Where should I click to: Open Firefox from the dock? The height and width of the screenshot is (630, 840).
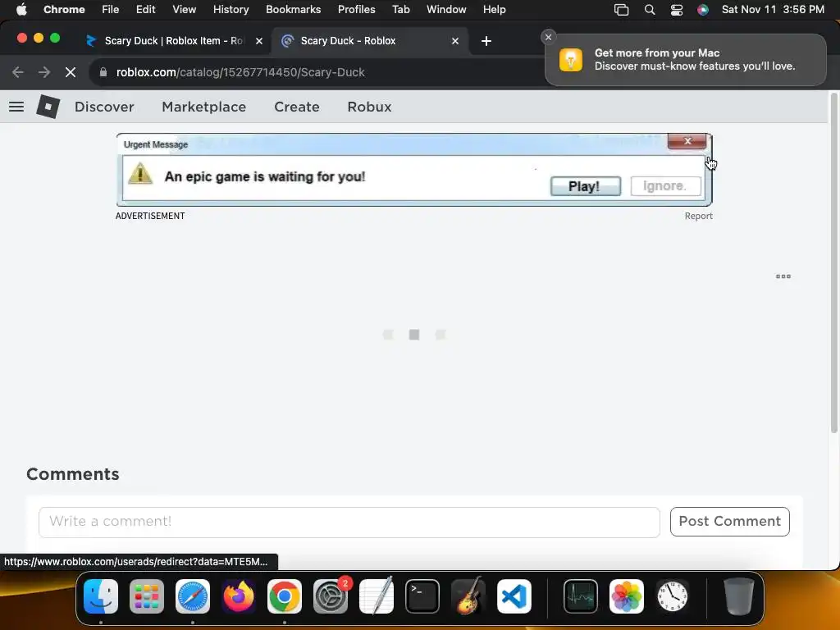click(239, 596)
